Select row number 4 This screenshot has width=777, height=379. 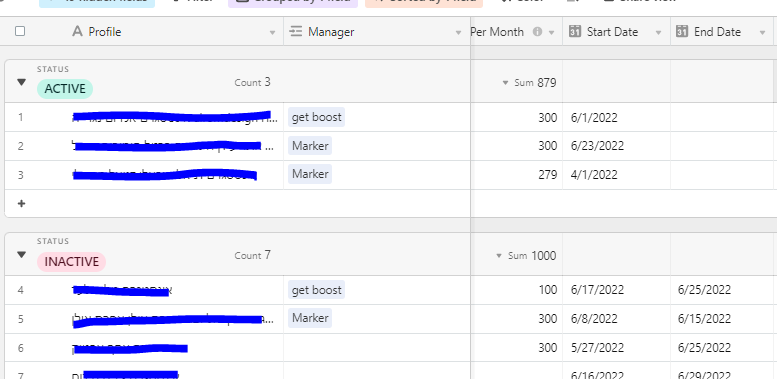click(x=21, y=290)
